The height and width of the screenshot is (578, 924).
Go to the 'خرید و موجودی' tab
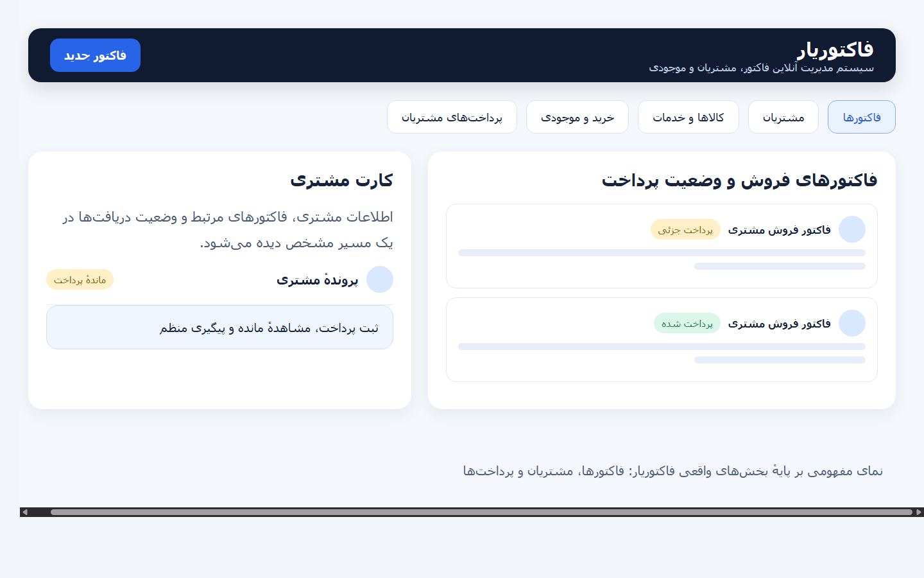click(x=577, y=117)
